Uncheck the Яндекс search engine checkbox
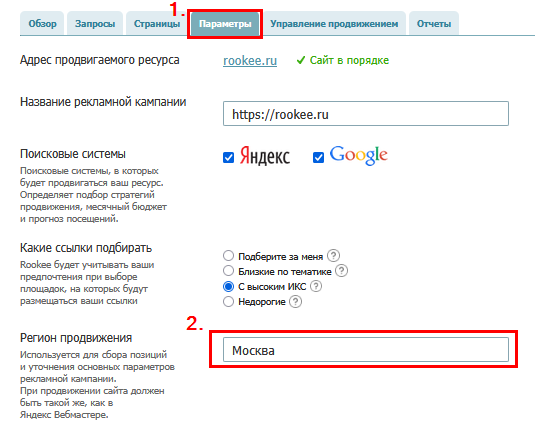 228,158
